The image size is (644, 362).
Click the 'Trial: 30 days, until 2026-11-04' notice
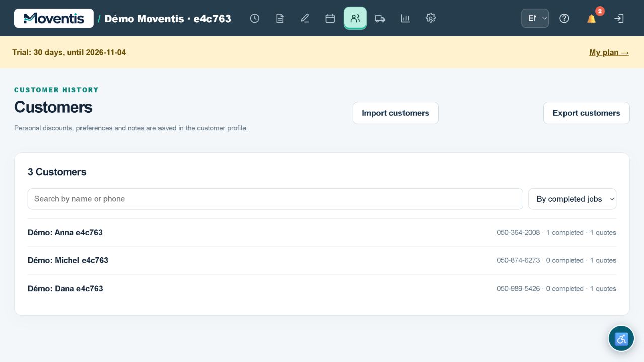(69, 52)
